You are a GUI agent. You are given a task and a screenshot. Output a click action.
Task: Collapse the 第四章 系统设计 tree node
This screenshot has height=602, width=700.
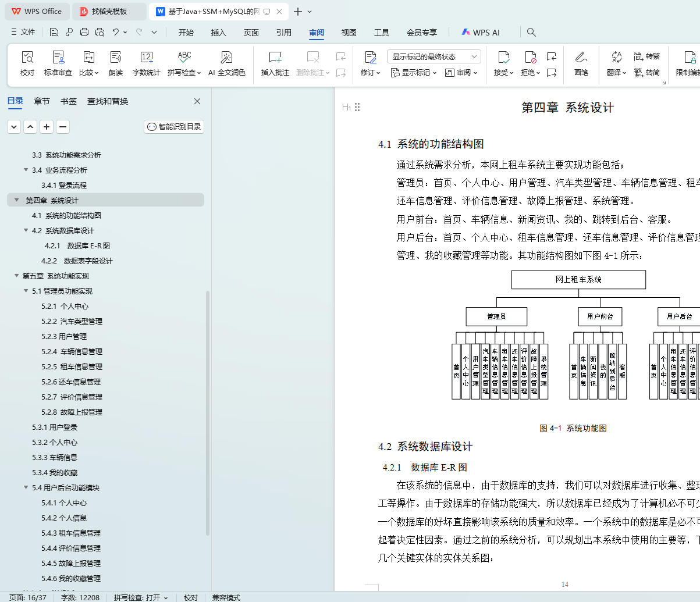[x=17, y=200]
